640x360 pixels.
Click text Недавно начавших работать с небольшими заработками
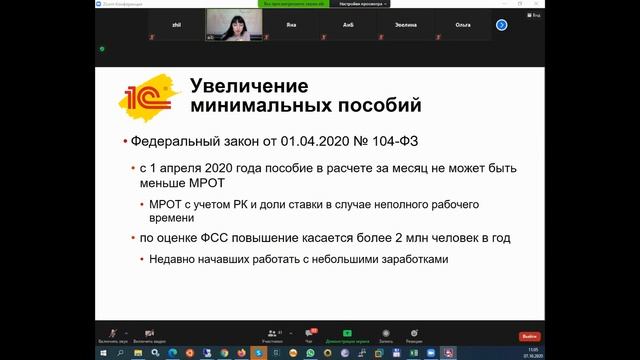pyautogui.click(x=299, y=259)
